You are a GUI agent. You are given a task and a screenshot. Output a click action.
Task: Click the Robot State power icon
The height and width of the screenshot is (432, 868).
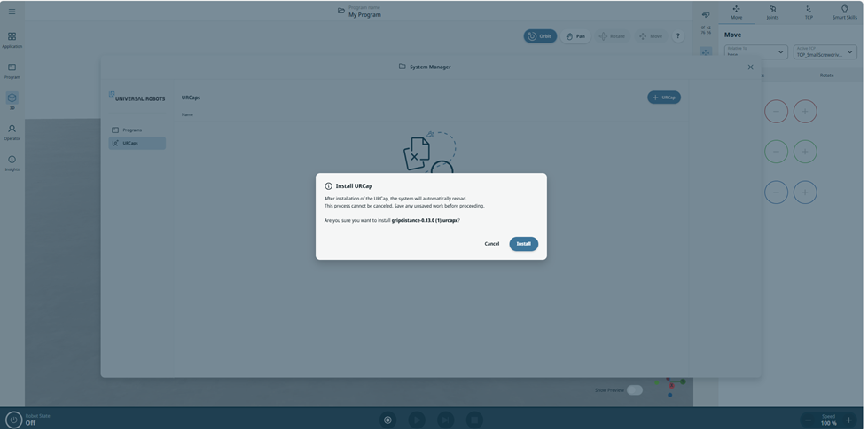coord(13,420)
